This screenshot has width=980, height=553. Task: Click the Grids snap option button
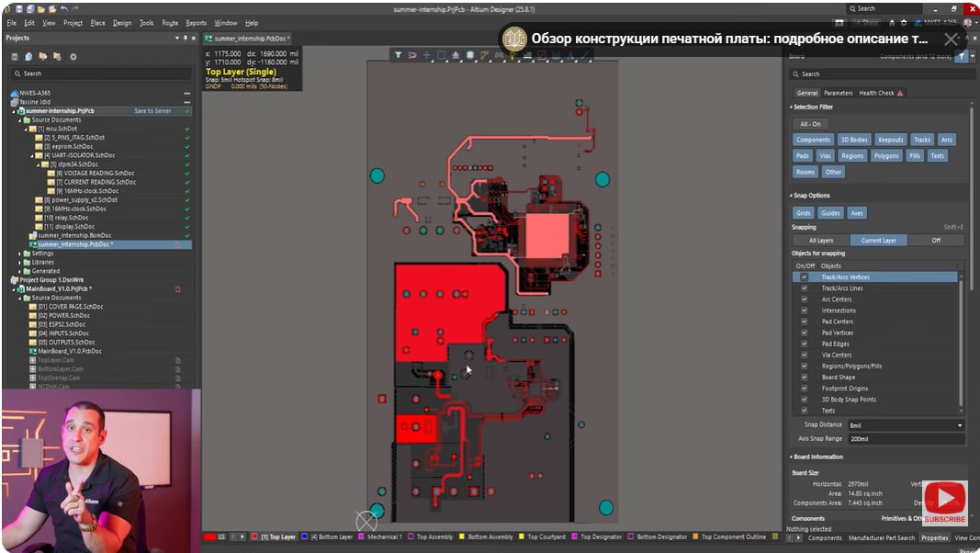803,213
